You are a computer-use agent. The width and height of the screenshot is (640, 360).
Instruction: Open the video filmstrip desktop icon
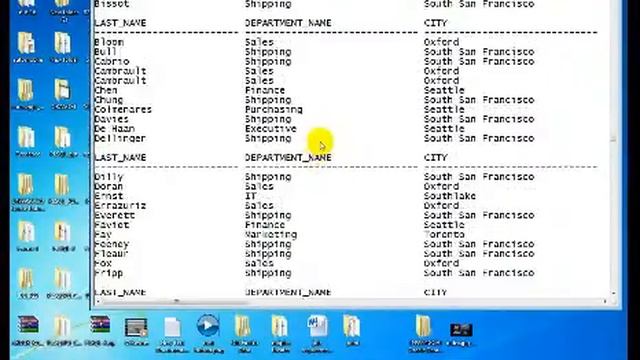(x=136, y=328)
